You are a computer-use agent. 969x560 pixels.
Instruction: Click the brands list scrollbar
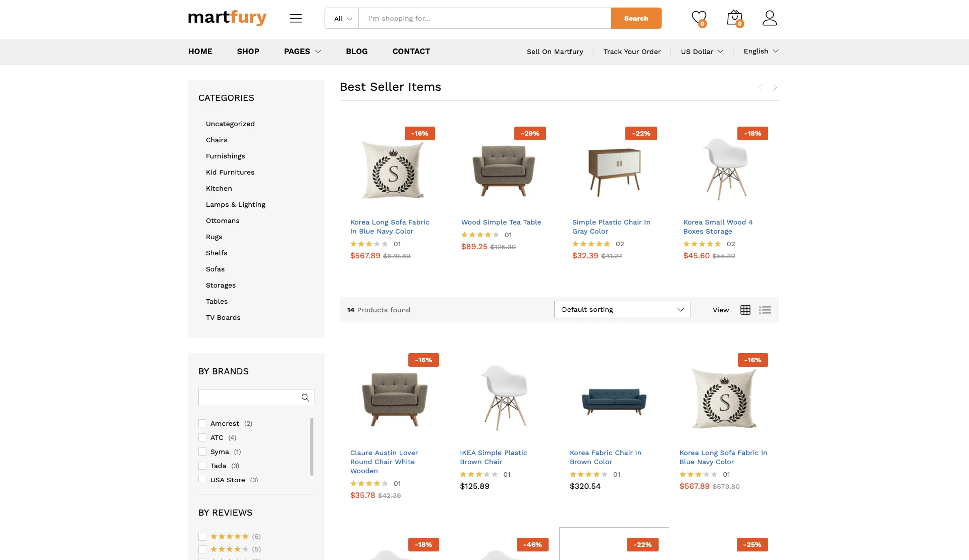[x=311, y=446]
